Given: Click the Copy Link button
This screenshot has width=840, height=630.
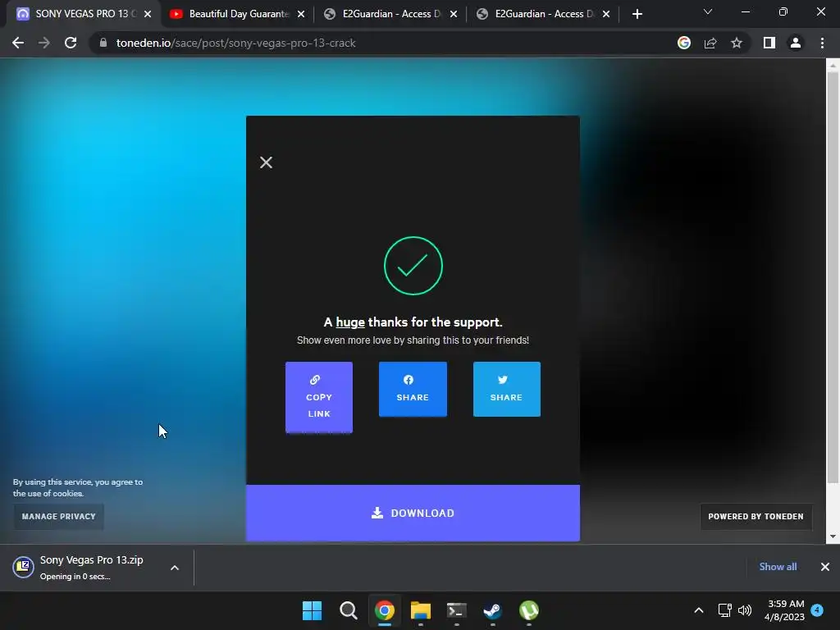Looking at the screenshot, I should [x=319, y=397].
